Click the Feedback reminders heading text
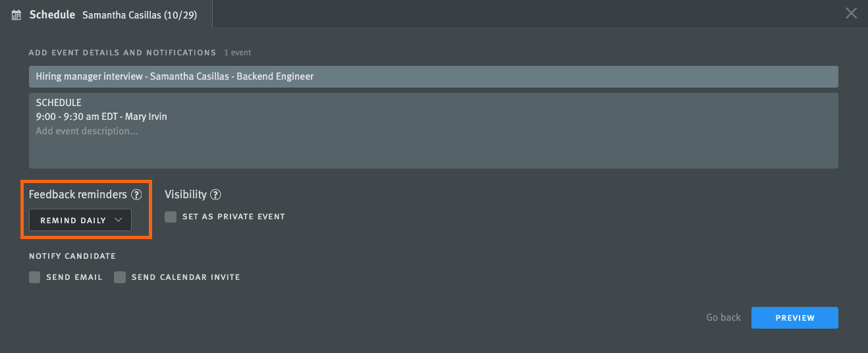Image resolution: width=868 pixels, height=353 pixels. [78, 194]
